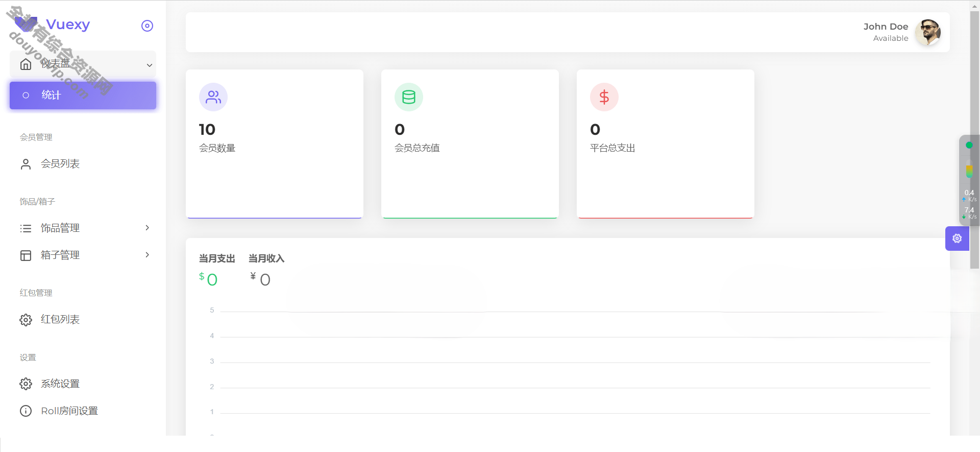Open the John Doe avatar menu
Viewport: 980px width, 452px height.
point(928,33)
